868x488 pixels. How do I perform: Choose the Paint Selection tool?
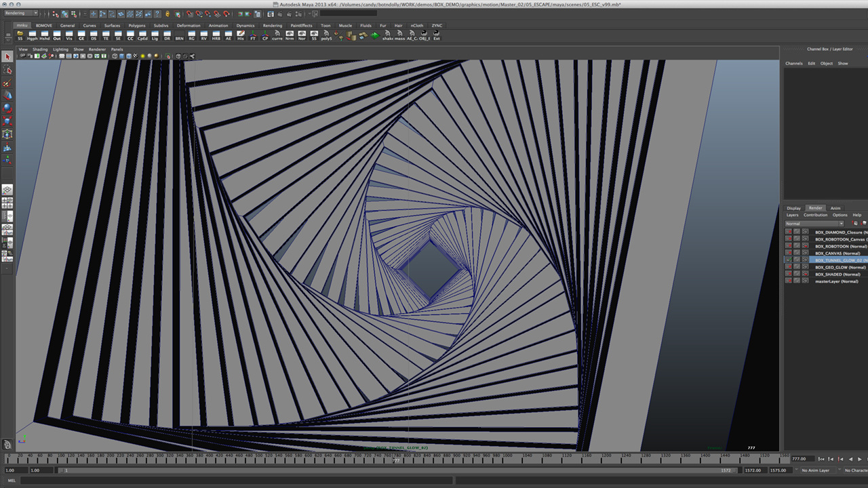click(x=7, y=83)
